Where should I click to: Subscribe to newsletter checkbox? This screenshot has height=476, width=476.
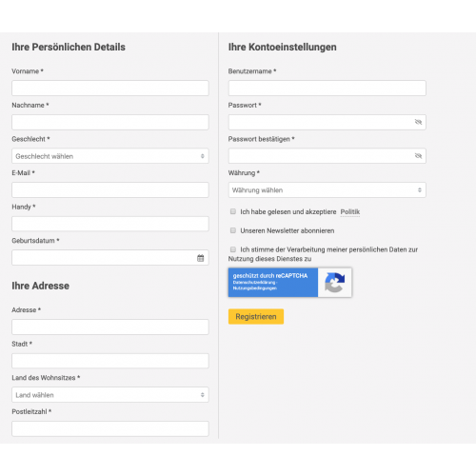tap(233, 230)
